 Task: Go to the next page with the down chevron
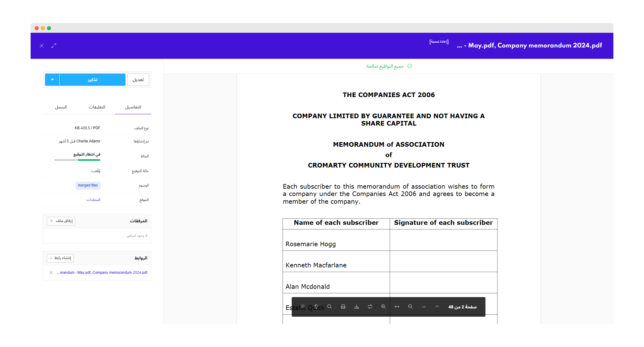424,307
